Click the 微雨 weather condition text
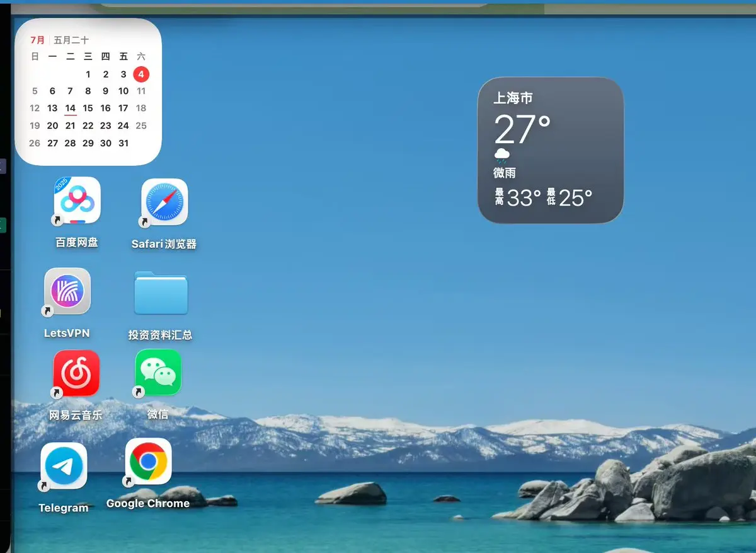Image resolution: width=756 pixels, height=553 pixels. pyautogui.click(x=505, y=173)
